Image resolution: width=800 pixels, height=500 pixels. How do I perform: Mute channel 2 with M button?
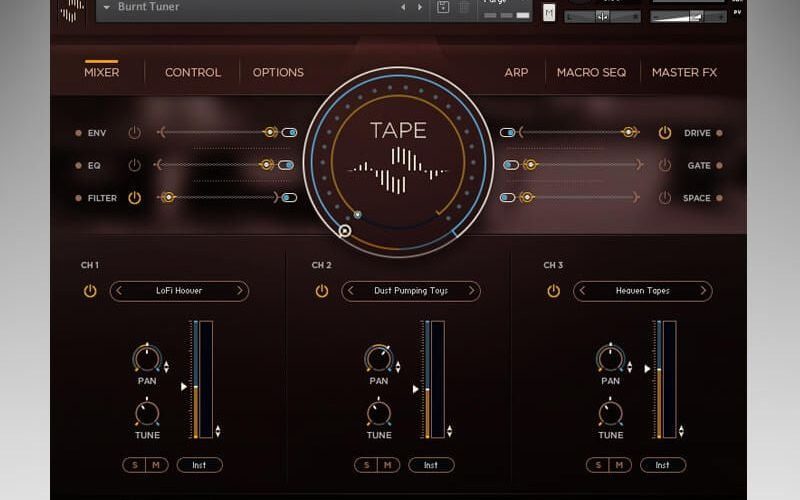[x=388, y=465]
